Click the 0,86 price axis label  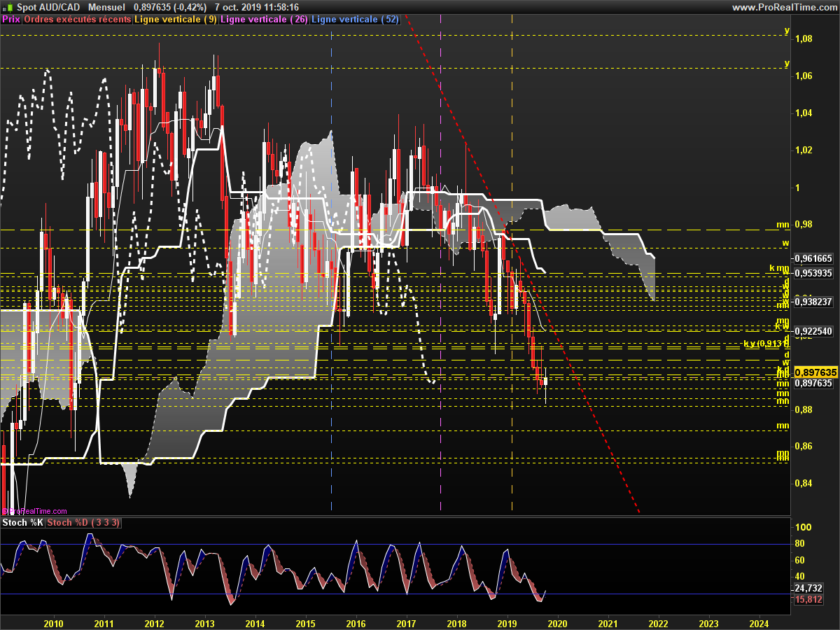click(x=804, y=446)
